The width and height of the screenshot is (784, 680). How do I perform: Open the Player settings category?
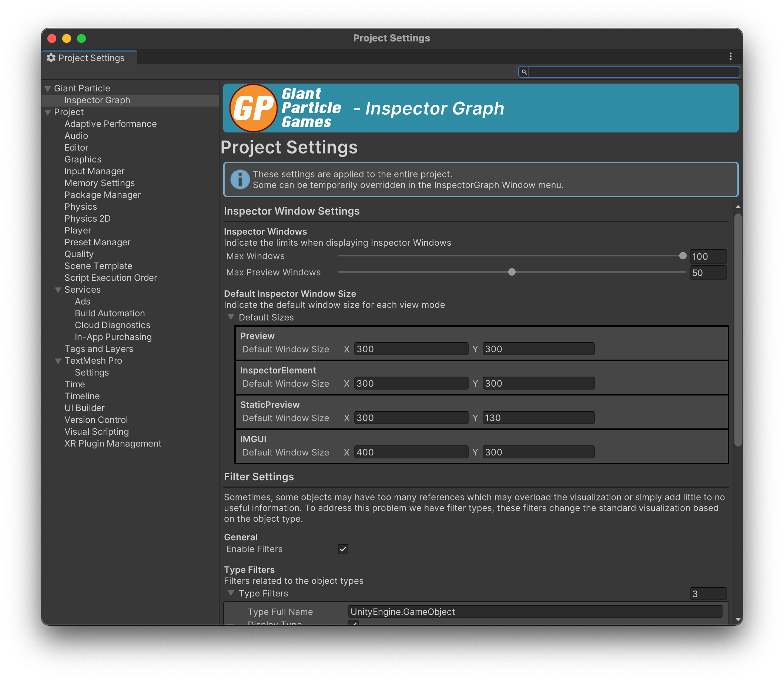click(x=78, y=230)
